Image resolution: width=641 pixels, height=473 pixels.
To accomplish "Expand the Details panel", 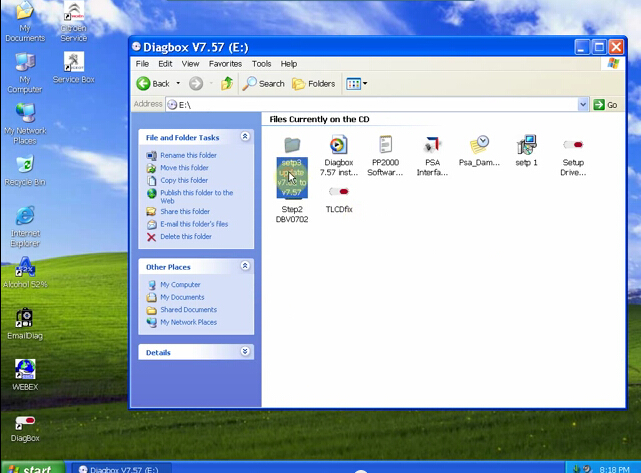I will [x=245, y=351].
